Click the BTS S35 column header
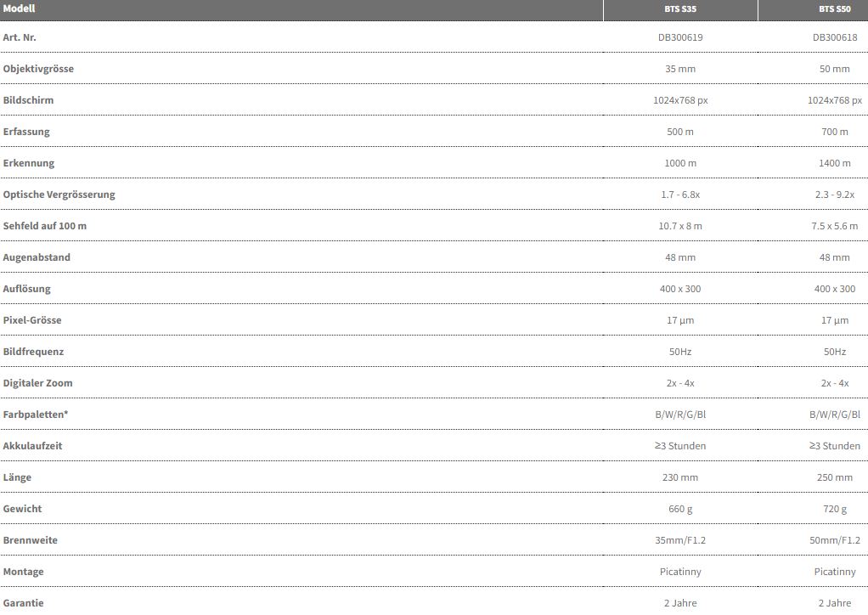 680,9
